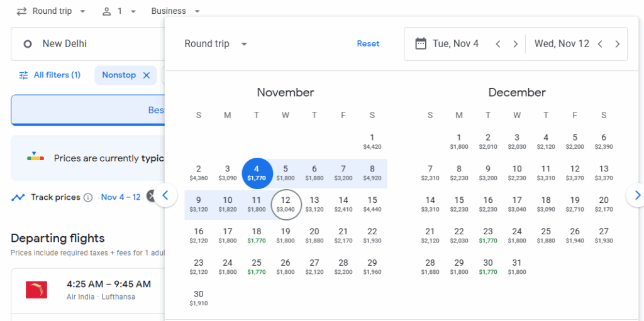
Task: Open the passenger count dropdown
Action: 119,11
